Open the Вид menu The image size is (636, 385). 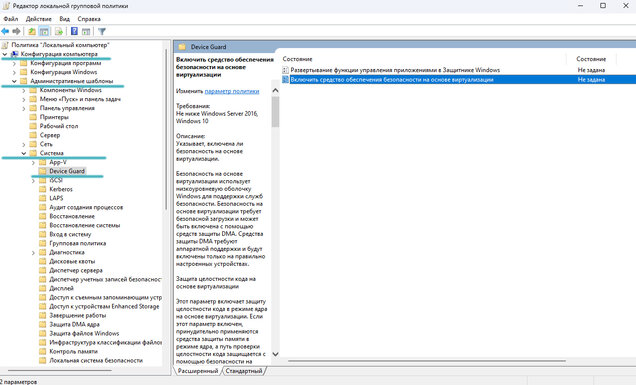point(64,19)
